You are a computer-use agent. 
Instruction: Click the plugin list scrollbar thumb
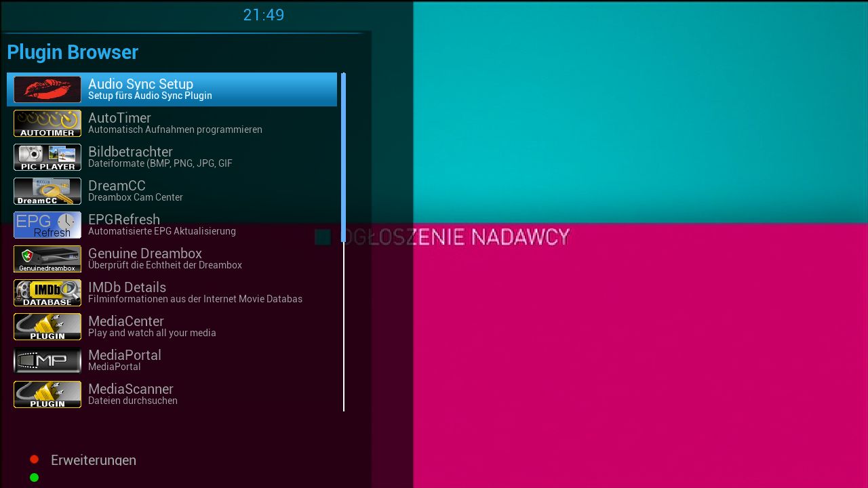click(x=343, y=156)
